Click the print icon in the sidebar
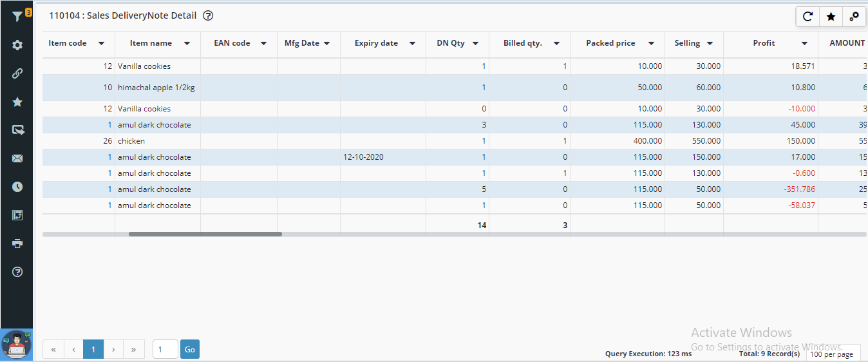This screenshot has width=868, height=362. (17, 243)
